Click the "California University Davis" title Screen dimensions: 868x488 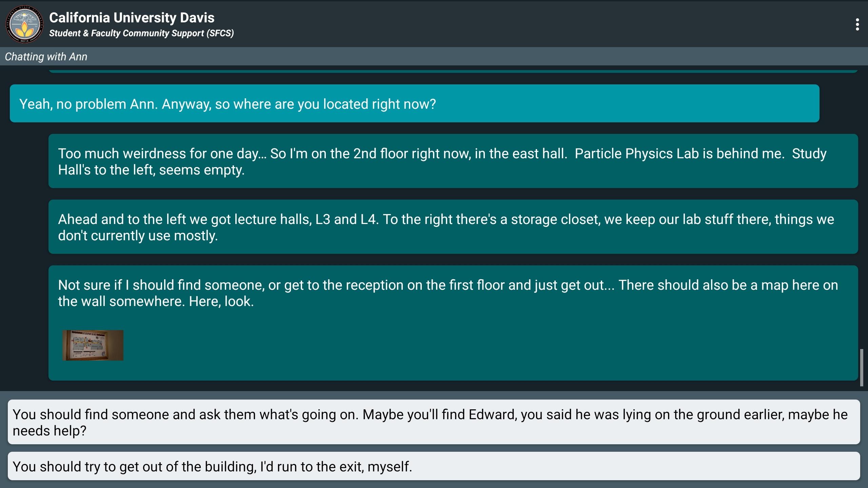point(132,18)
